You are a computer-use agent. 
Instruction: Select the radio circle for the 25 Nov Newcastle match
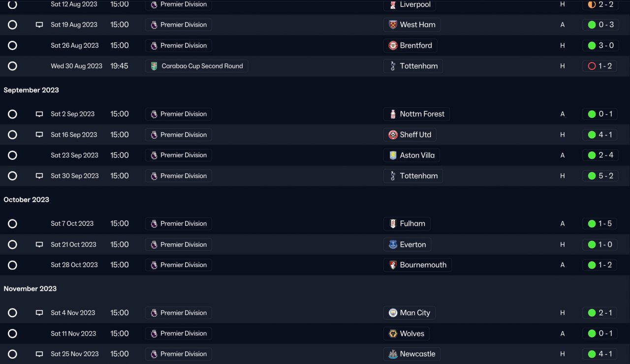coord(13,354)
